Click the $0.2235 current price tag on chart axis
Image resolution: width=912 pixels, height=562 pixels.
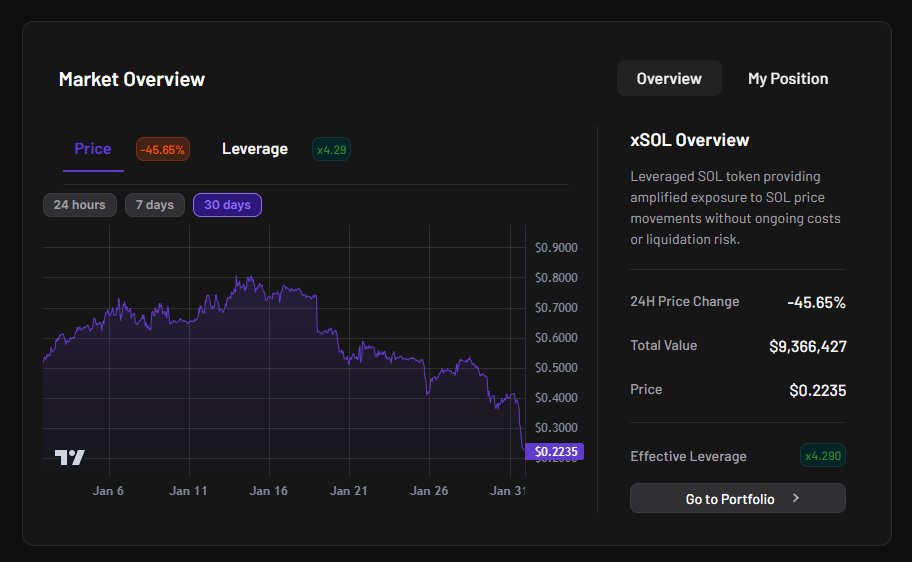tap(555, 451)
